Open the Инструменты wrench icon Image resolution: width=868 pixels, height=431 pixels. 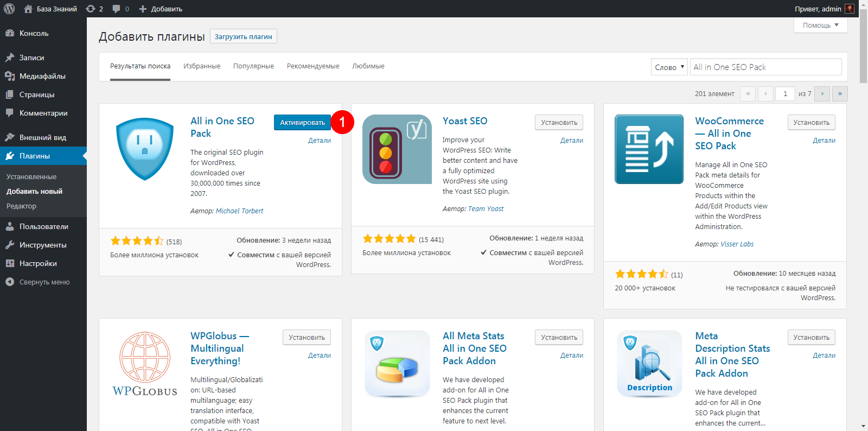[10, 245]
